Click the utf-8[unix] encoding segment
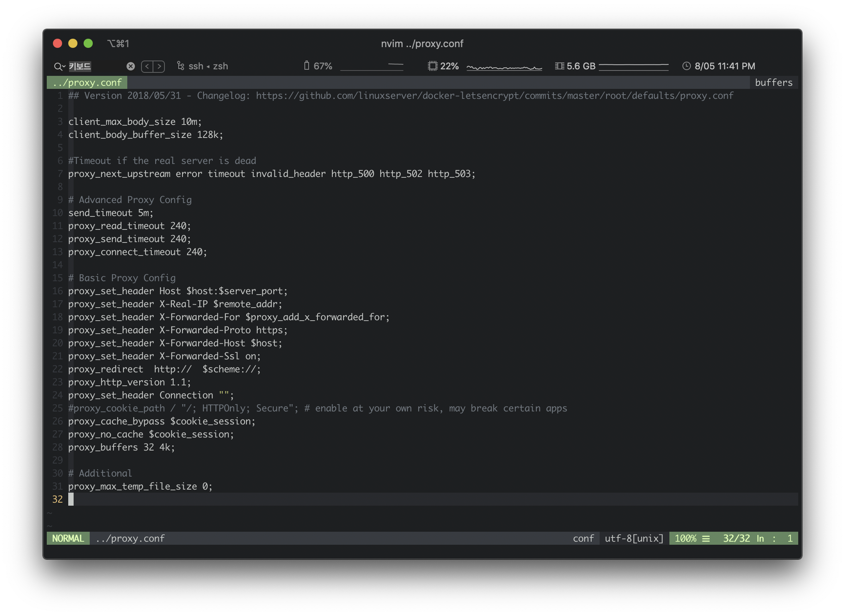845x616 pixels. [634, 538]
